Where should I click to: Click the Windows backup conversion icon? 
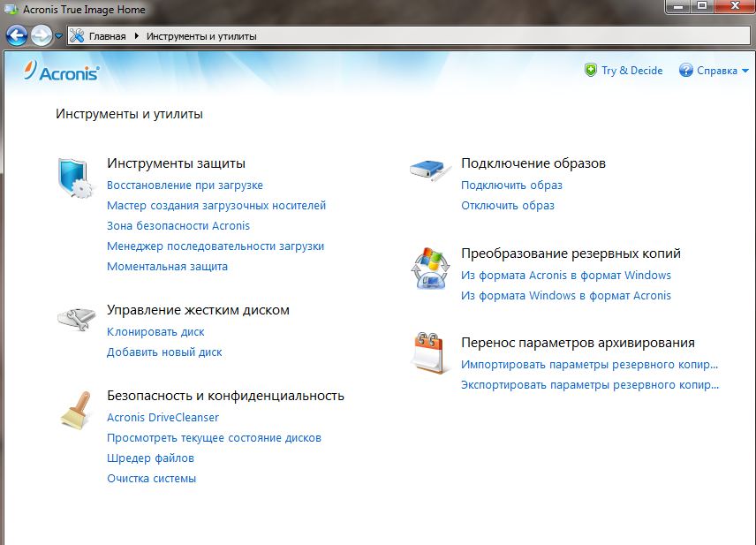[430, 268]
